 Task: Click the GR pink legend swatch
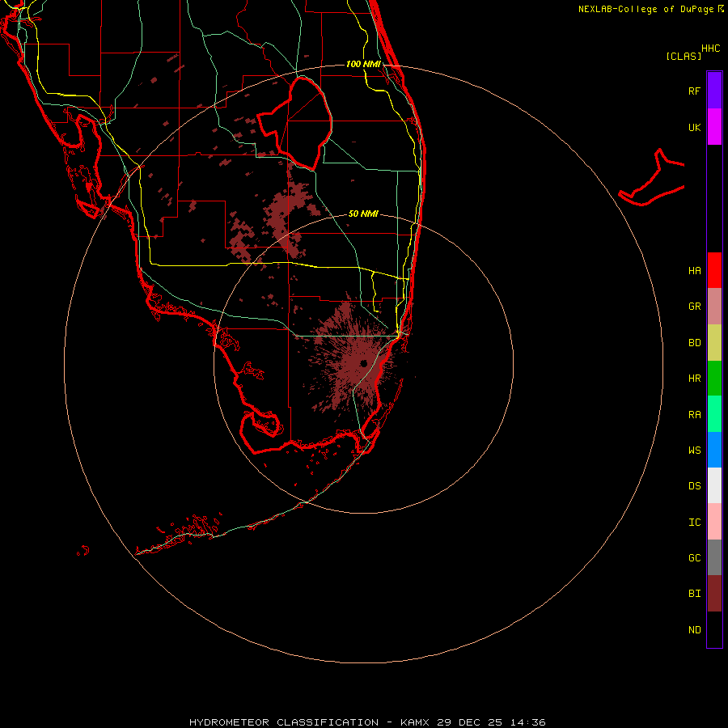click(714, 307)
